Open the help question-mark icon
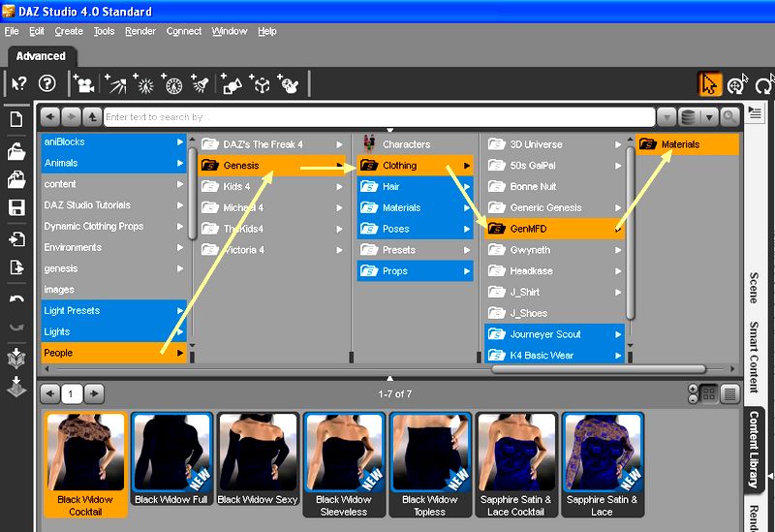This screenshot has height=532, width=775. (x=46, y=83)
